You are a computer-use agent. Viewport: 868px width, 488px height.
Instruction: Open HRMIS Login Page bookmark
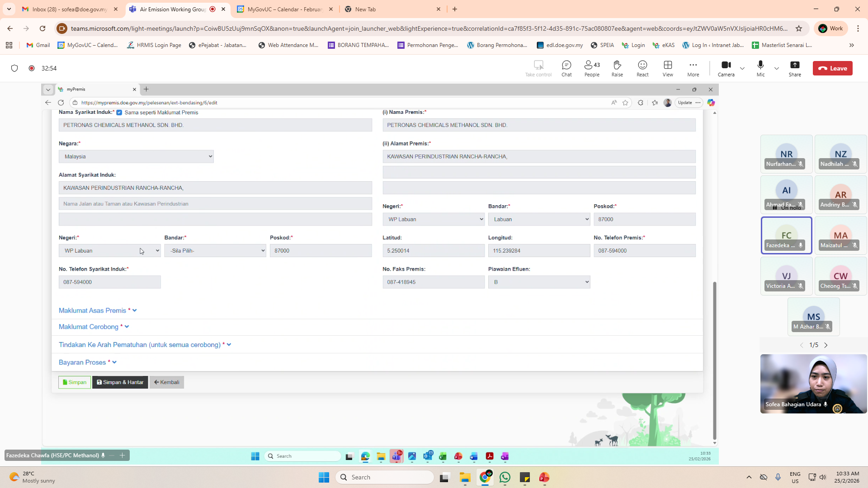pos(154,45)
